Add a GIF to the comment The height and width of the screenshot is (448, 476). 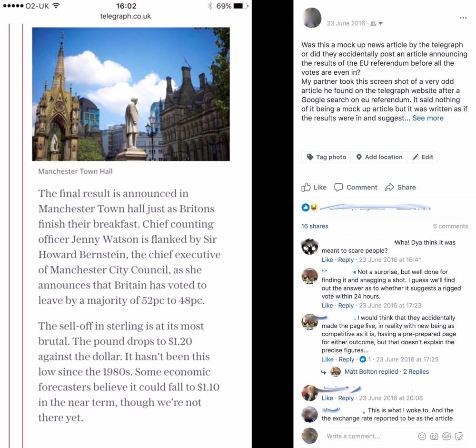pos(446,437)
